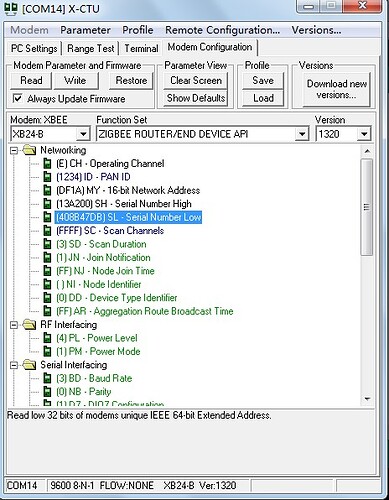Select the (4) PL Power Level row
Screen dimensions: 389x500
pos(97,338)
